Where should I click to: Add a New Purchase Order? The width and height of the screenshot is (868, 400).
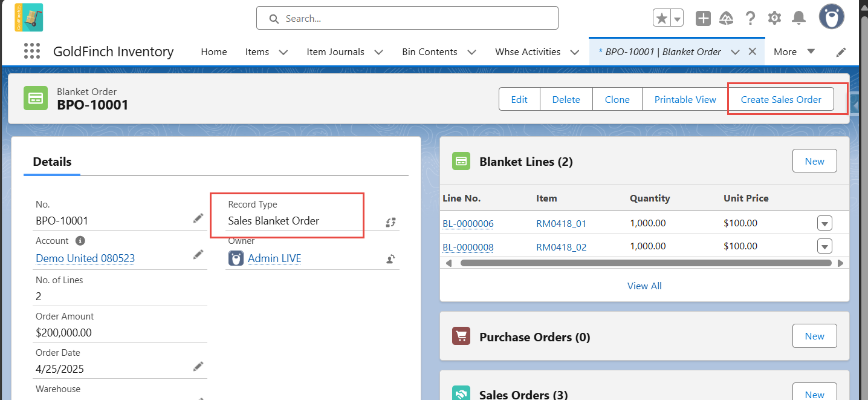pyautogui.click(x=814, y=336)
